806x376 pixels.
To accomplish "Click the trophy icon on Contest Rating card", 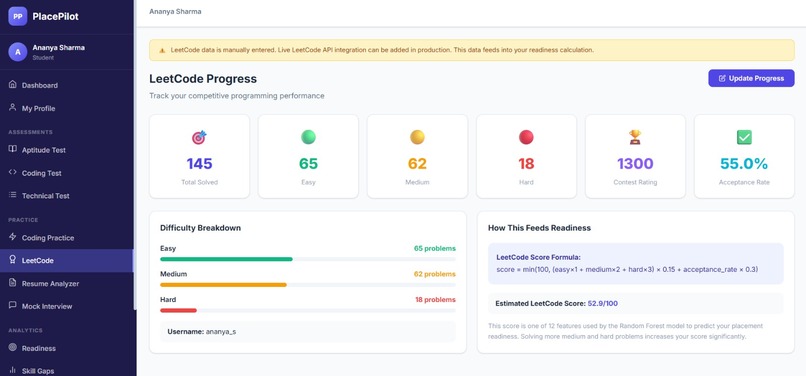I will click(x=635, y=137).
